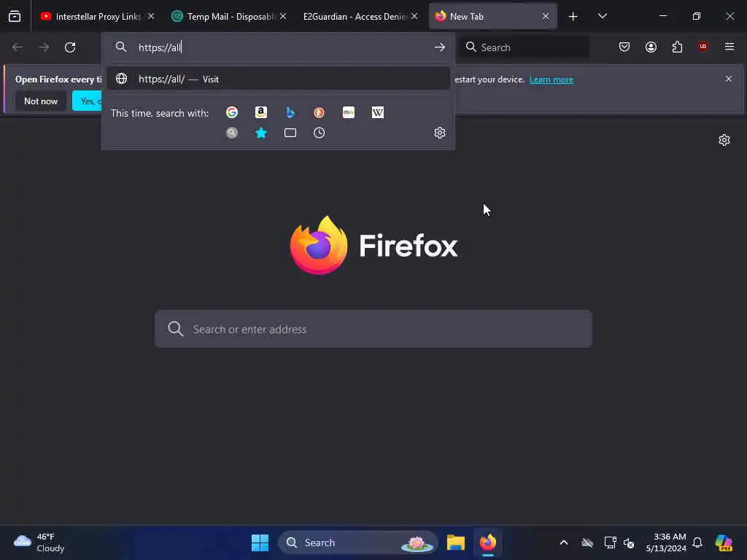Click the Go arrow in address bar

coord(439,47)
